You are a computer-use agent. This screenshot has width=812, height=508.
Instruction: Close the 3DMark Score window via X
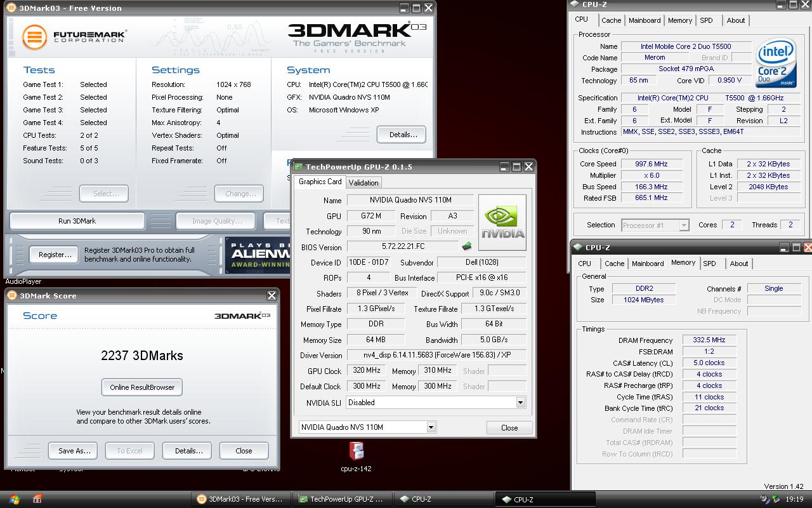point(272,295)
